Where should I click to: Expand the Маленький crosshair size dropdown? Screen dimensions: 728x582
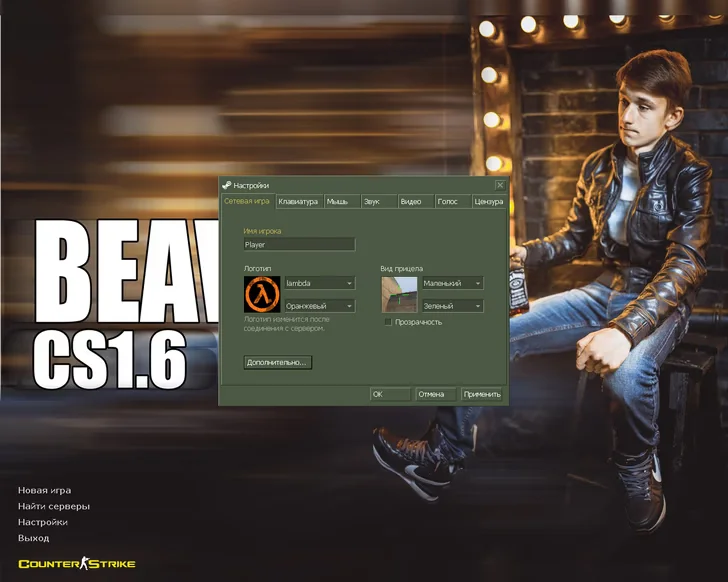coord(453,283)
